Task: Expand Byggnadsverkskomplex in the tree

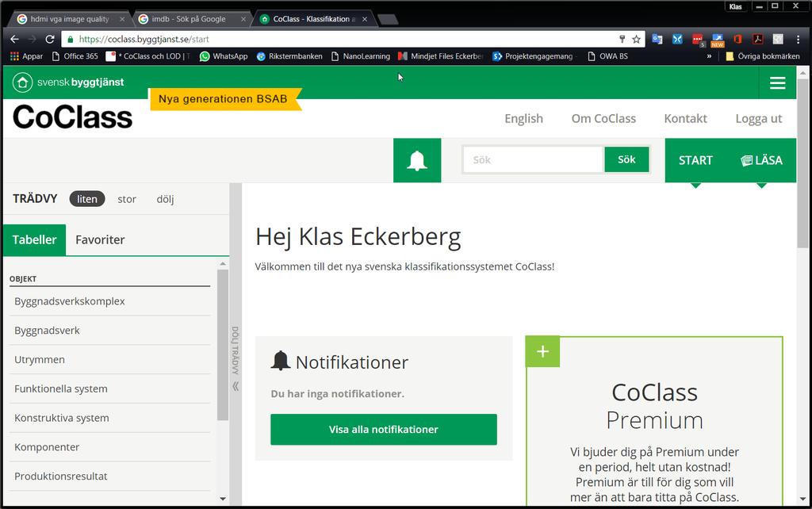Action: [x=70, y=301]
